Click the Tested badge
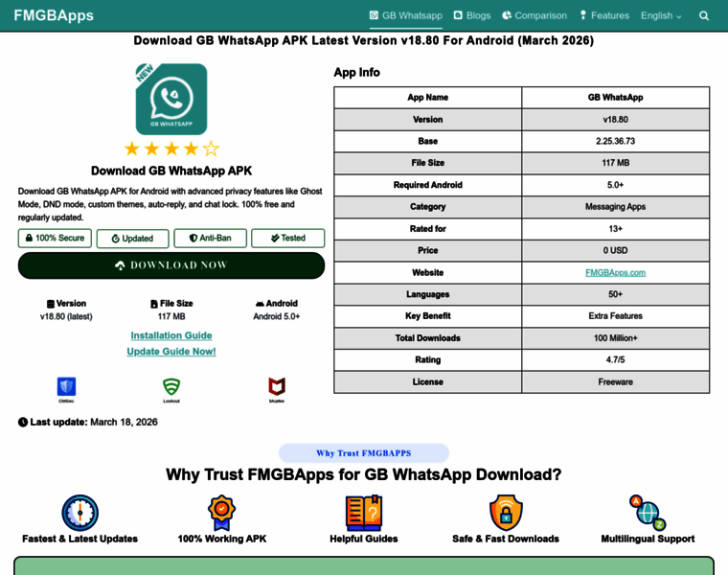Viewport: 728px width, 575px height. 288,239
